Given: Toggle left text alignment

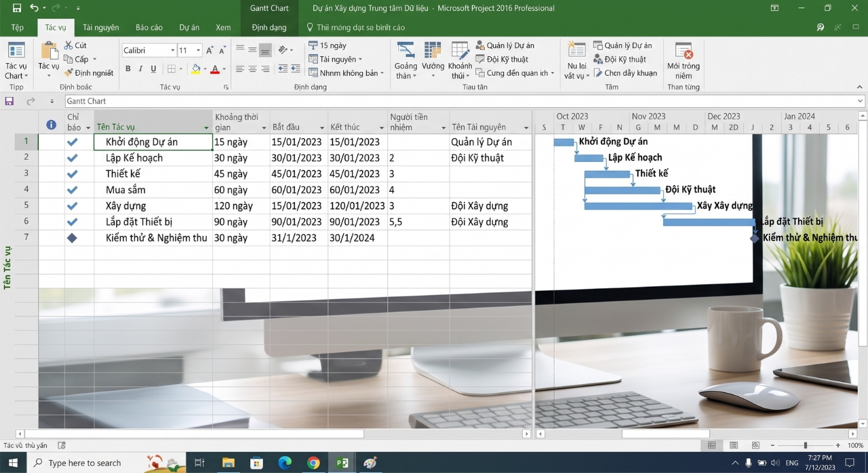Looking at the screenshot, I should (x=239, y=68).
